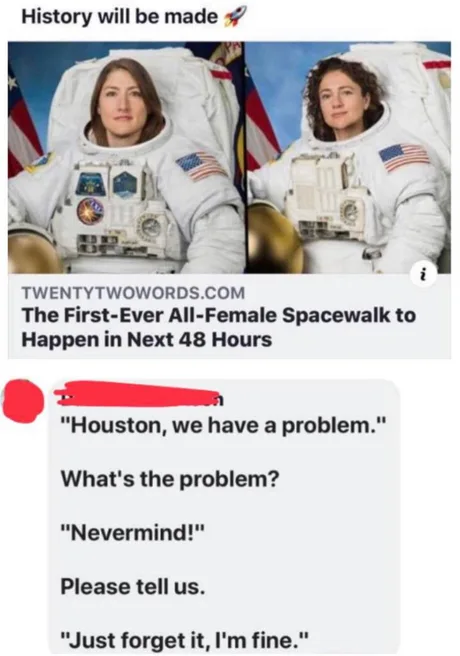This screenshot has height=656, width=460.
Task: Open the redacted commenter's profile picture
Action: (x=23, y=401)
